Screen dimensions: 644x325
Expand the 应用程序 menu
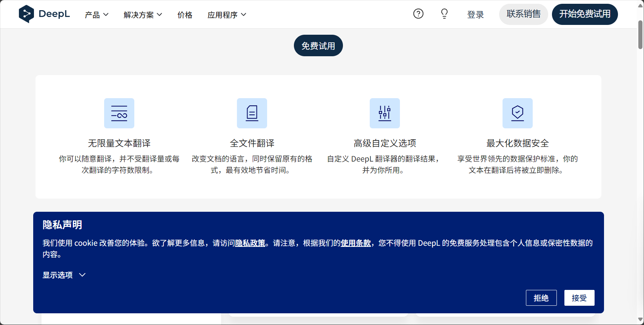(x=227, y=15)
